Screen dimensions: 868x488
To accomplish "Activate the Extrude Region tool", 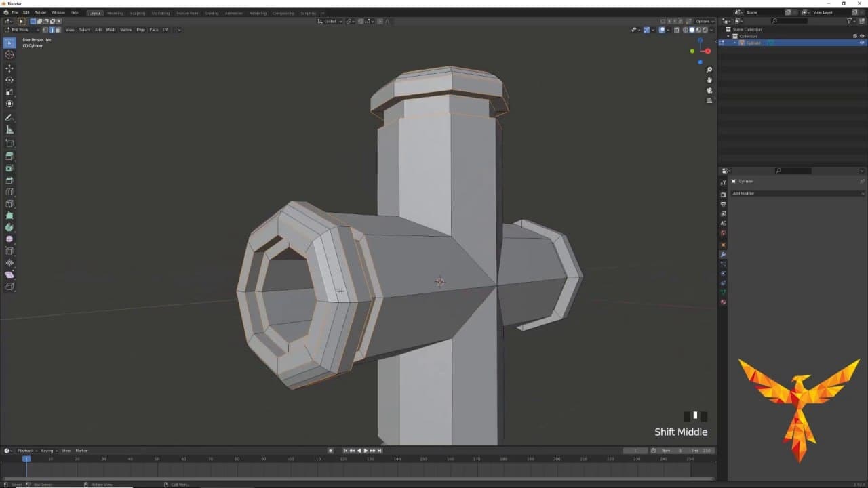I will [x=9, y=157].
